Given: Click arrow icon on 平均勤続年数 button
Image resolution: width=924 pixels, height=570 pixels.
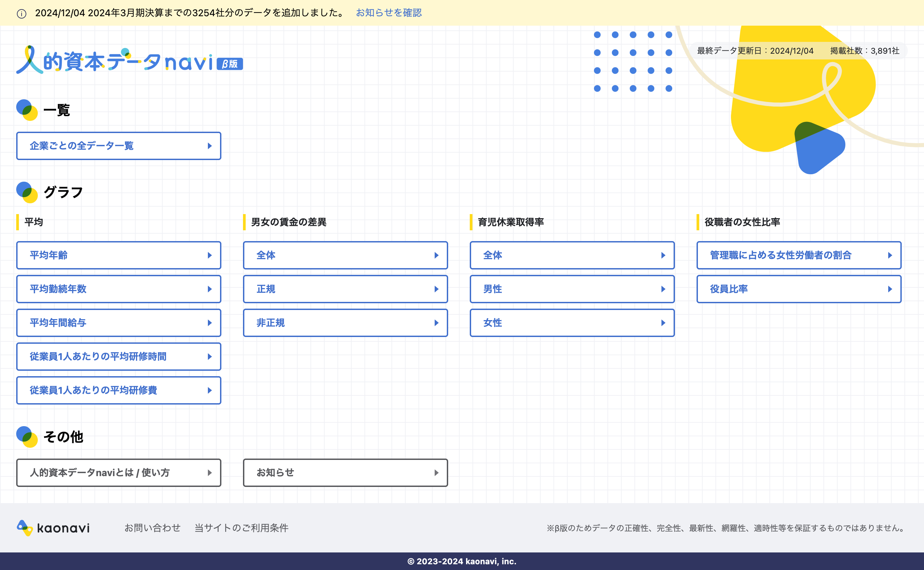Looking at the screenshot, I should pyautogui.click(x=210, y=289).
